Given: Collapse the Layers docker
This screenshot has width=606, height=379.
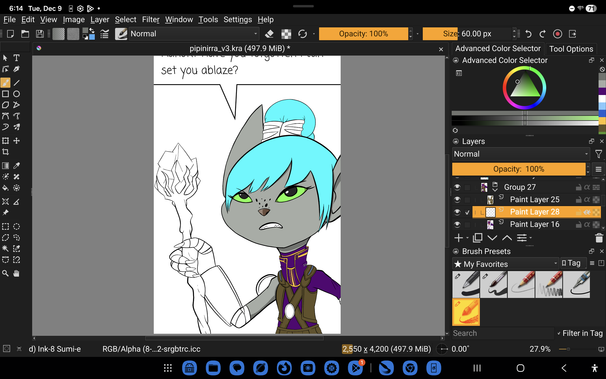Looking at the screenshot, I should click(456, 141).
